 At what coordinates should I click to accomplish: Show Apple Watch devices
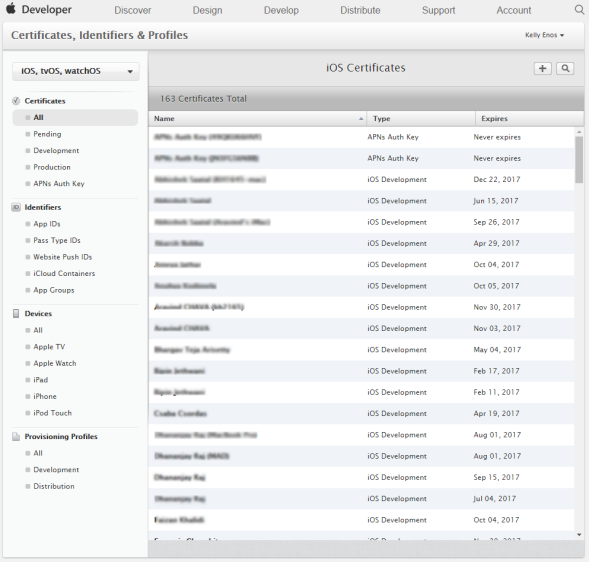click(54, 363)
